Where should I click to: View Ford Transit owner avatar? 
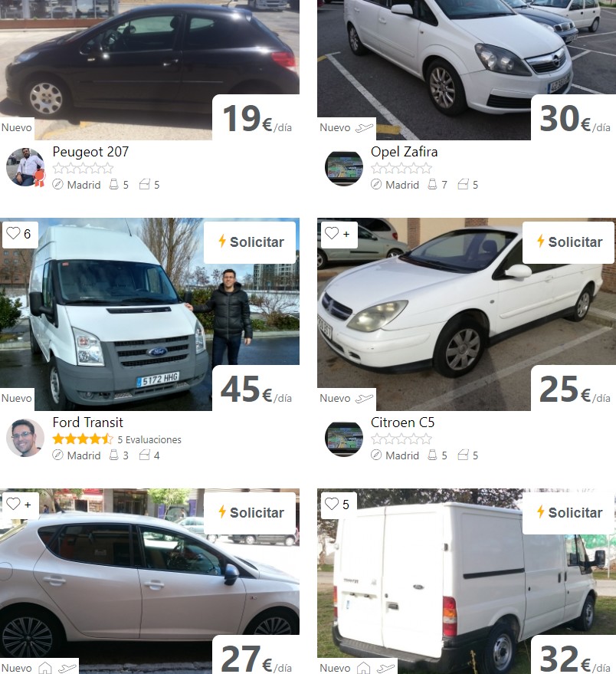point(25,438)
